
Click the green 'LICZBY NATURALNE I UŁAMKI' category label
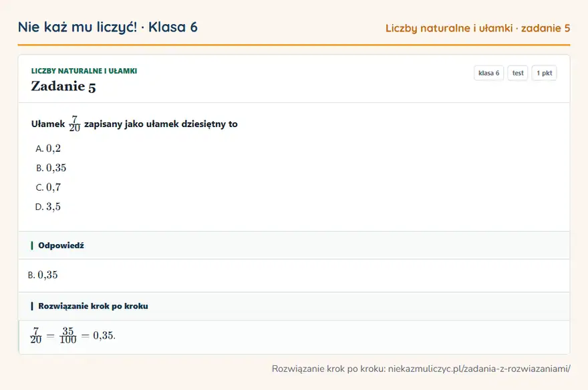click(84, 71)
